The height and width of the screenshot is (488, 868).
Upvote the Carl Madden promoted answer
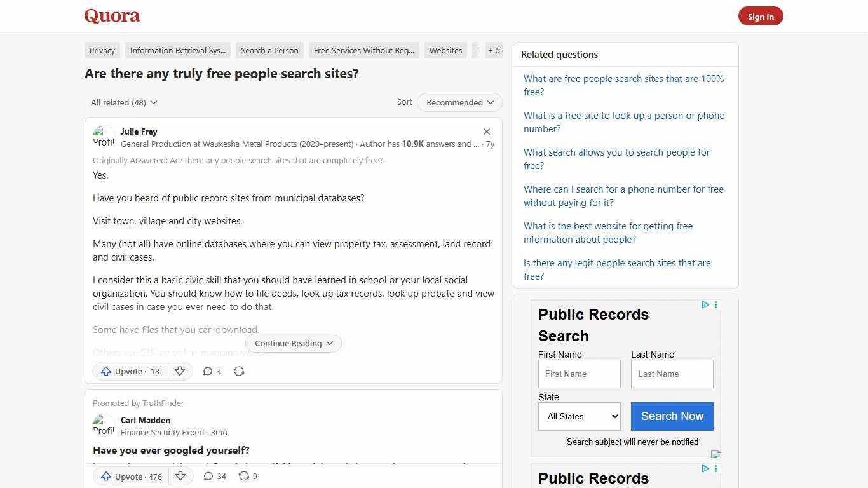pyautogui.click(x=130, y=476)
